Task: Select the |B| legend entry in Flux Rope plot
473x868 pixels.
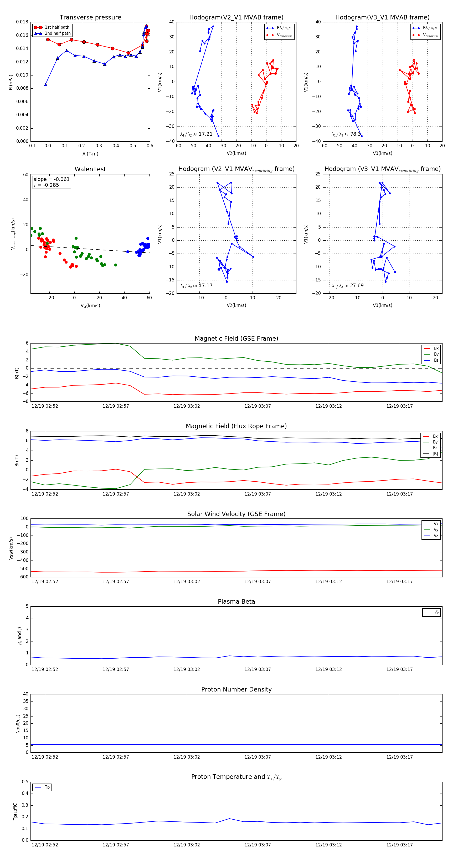Action: tap(431, 454)
